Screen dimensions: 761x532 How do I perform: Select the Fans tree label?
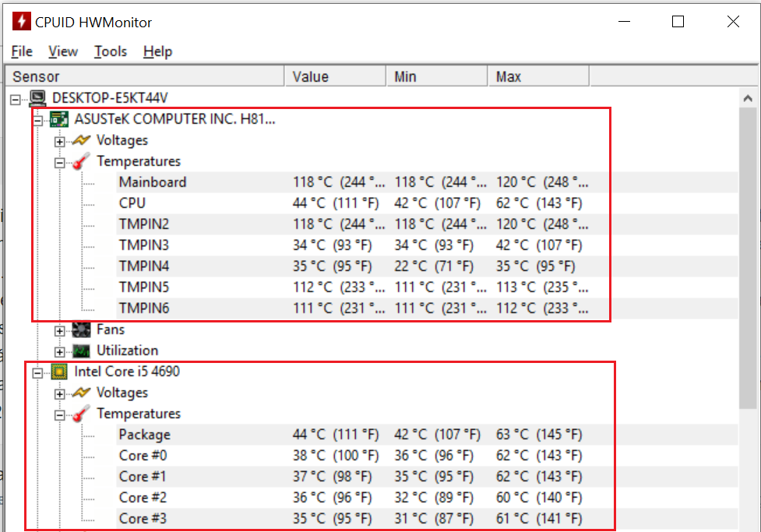tap(111, 329)
